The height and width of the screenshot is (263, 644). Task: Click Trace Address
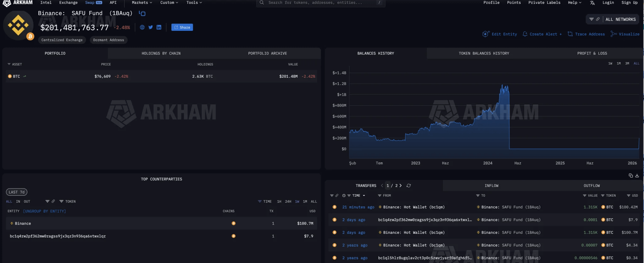click(x=586, y=34)
